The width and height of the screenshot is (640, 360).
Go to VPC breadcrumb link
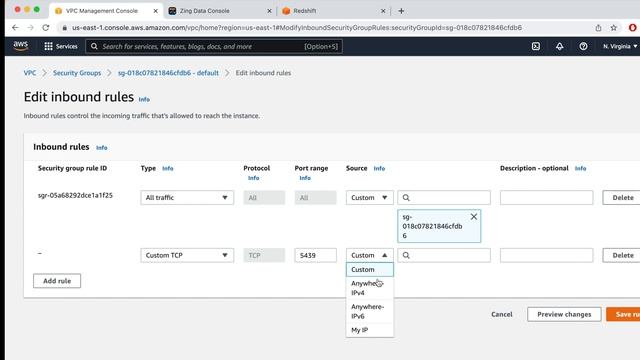coord(30,73)
